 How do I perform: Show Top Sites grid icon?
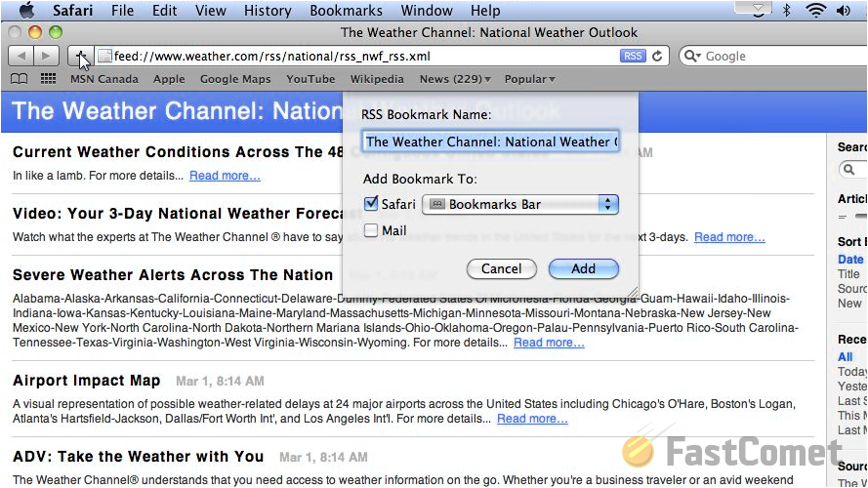point(48,78)
